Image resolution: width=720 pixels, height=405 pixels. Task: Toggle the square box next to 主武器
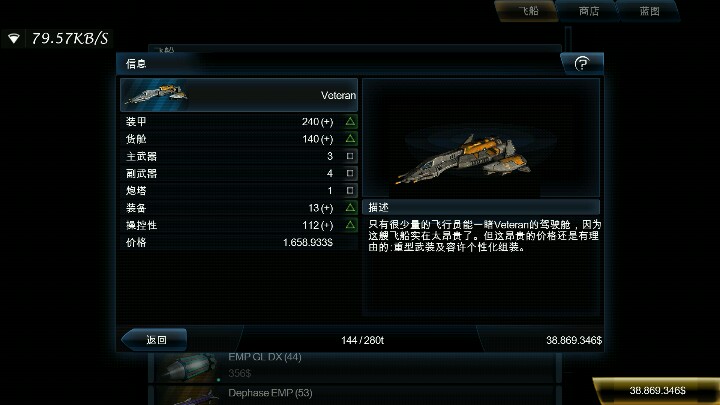click(x=350, y=156)
